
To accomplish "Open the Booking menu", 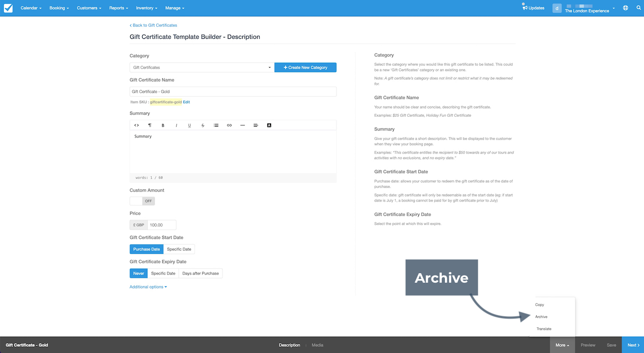I will click(x=59, y=8).
